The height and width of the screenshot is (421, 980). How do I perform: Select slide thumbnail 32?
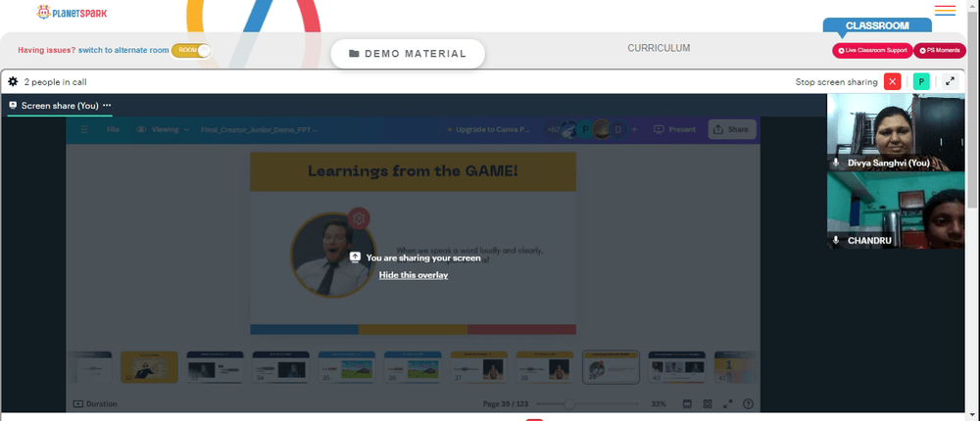click(x=149, y=366)
